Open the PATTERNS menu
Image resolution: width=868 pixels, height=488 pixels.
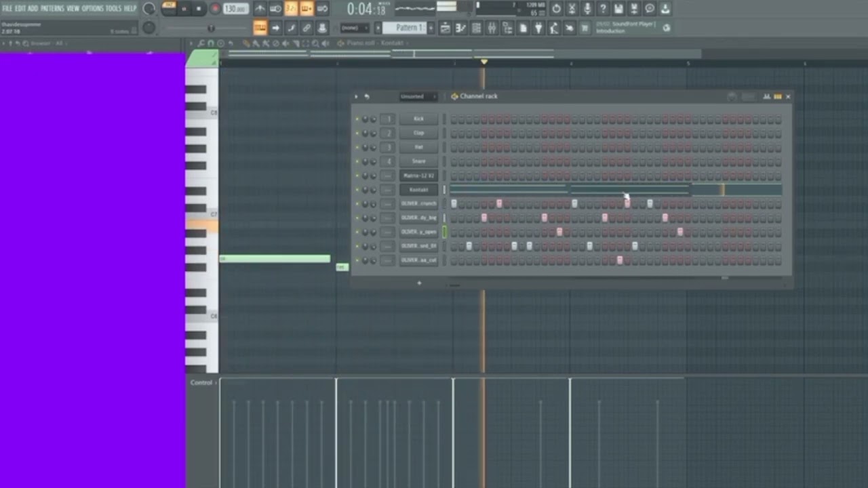pyautogui.click(x=52, y=8)
